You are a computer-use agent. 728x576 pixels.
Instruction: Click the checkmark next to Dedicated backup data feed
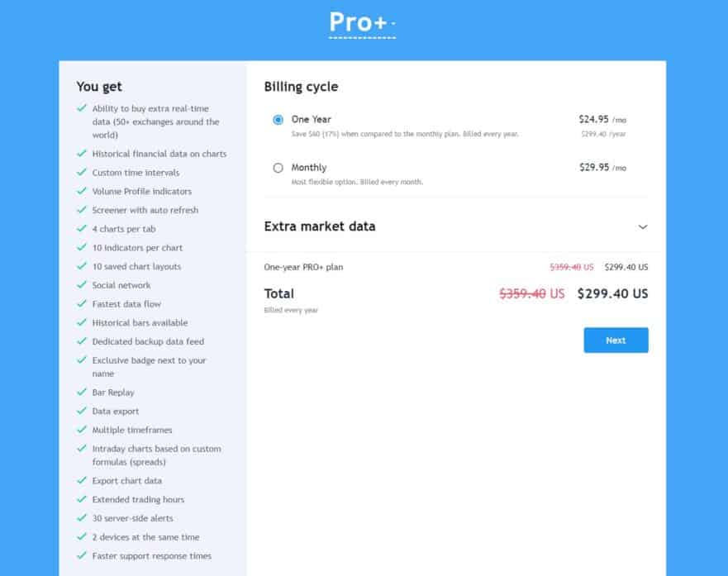82,341
